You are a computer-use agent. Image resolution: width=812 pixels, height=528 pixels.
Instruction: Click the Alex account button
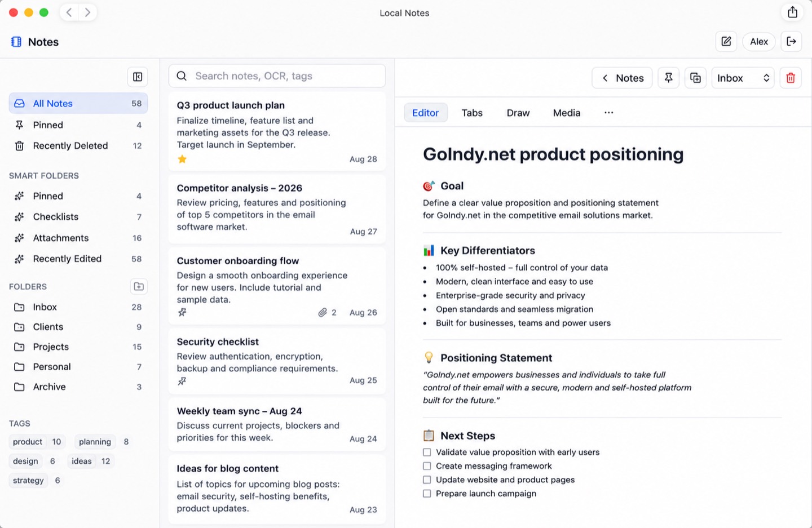pos(759,41)
